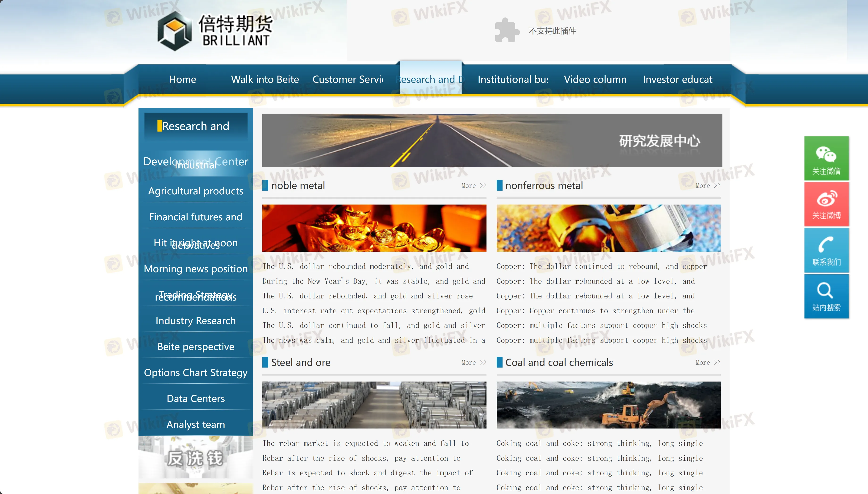This screenshot has height=494, width=868.
Task: Click the blue marker beside Steel and ore
Action: point(265,362)
